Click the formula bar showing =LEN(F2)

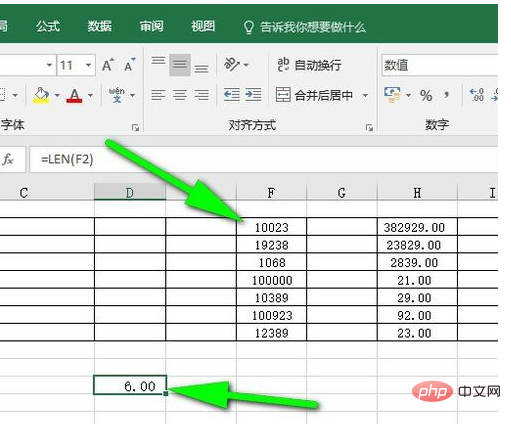264,159
